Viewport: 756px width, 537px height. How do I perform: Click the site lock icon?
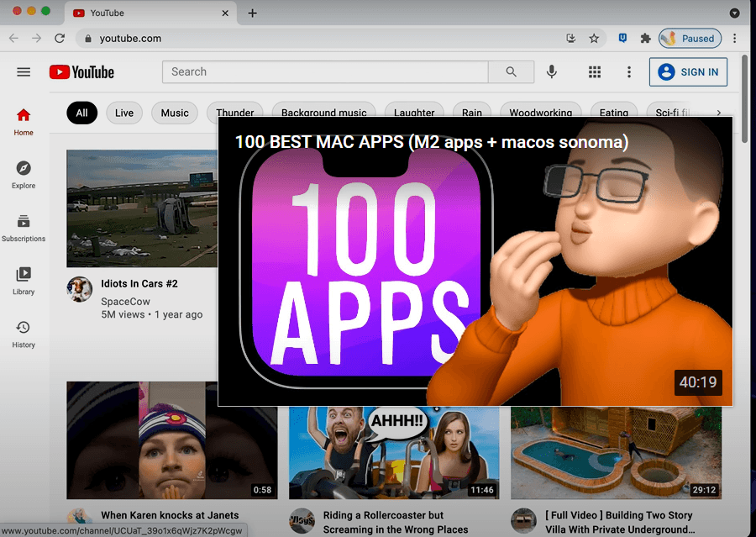(x=87, y=38)
